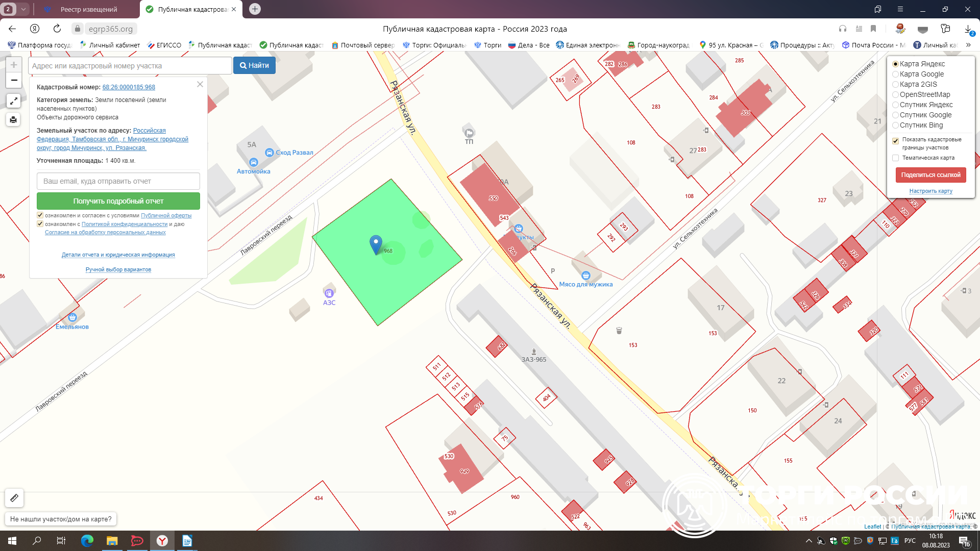The height and width of the screenshot is (551, 980).
Task: Open Yandex home button
Action: pos(35,29)
